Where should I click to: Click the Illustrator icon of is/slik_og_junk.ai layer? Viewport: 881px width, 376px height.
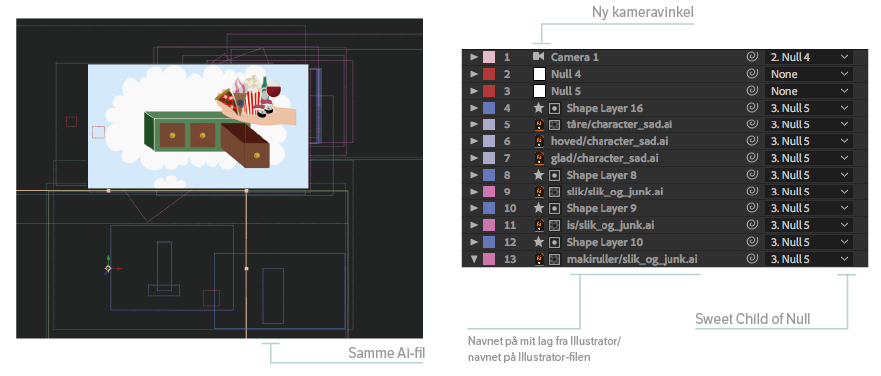pyautogui.click(x=539, y=225)
